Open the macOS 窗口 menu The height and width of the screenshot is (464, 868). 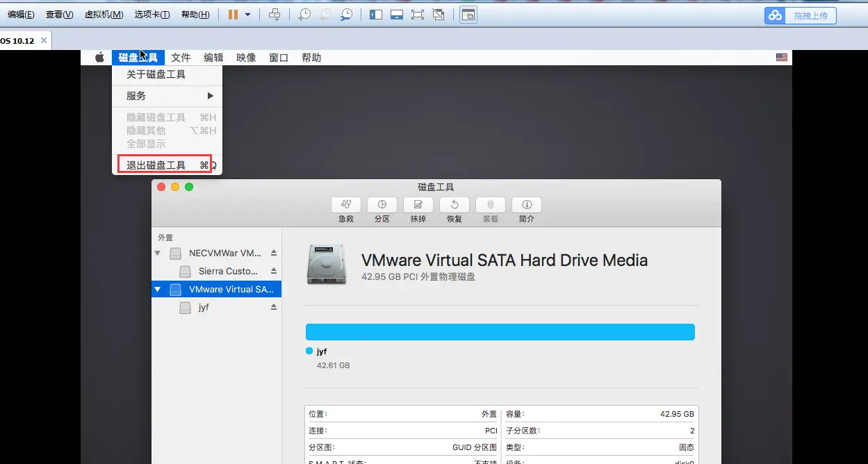coord(279,58)
